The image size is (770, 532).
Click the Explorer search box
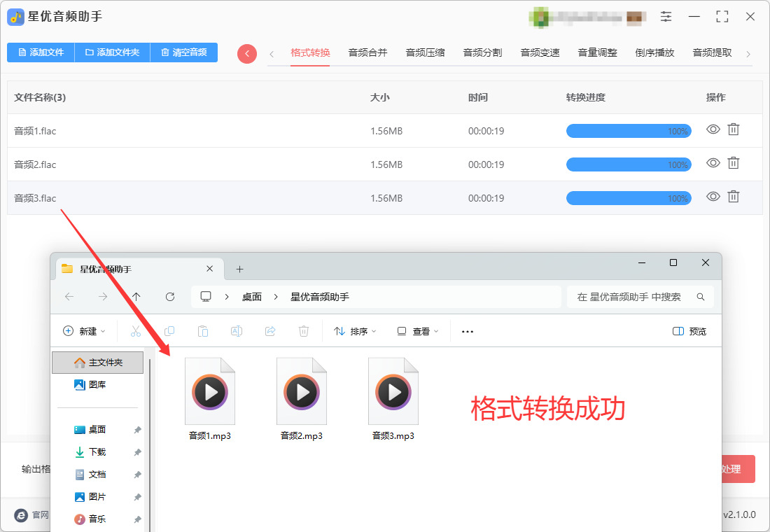pyautogui.click(x=640, y=297)
